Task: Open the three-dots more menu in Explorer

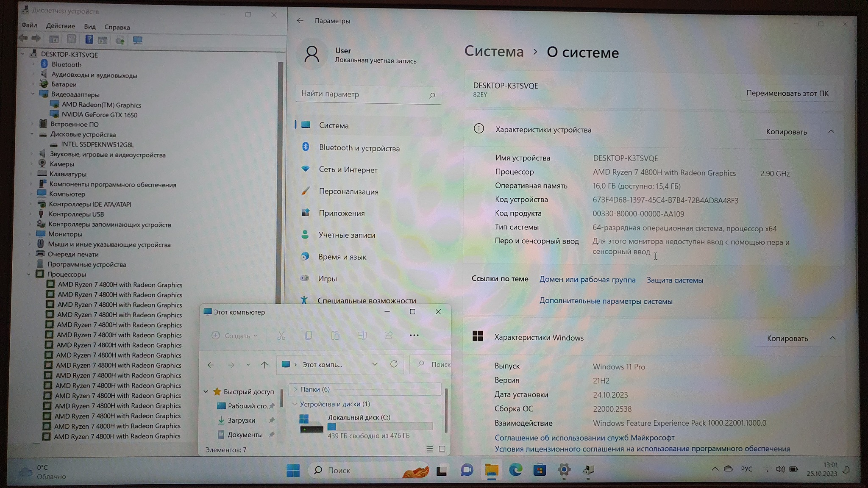Action: coord(414,335)
